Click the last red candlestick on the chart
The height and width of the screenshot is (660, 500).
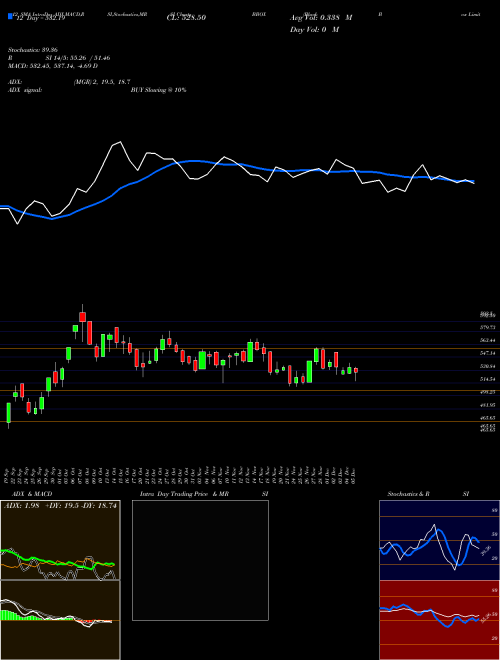point(356,370)
